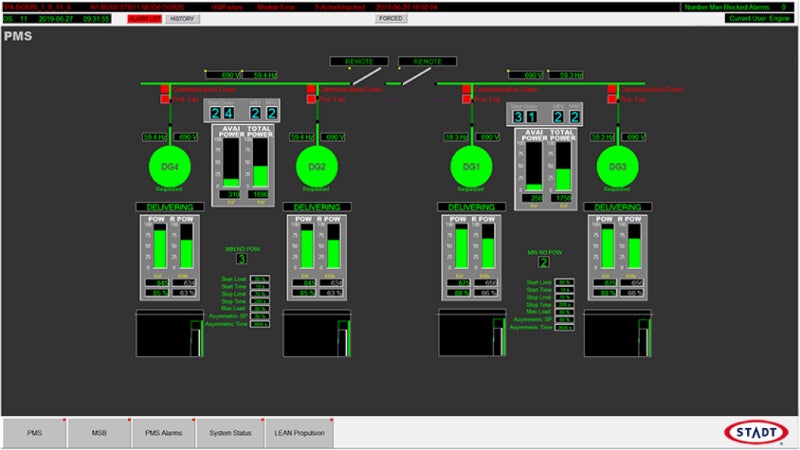Viewport: 800px width, 450px height.
Task: Switch to the MSB tab
Action: [99, 432]
